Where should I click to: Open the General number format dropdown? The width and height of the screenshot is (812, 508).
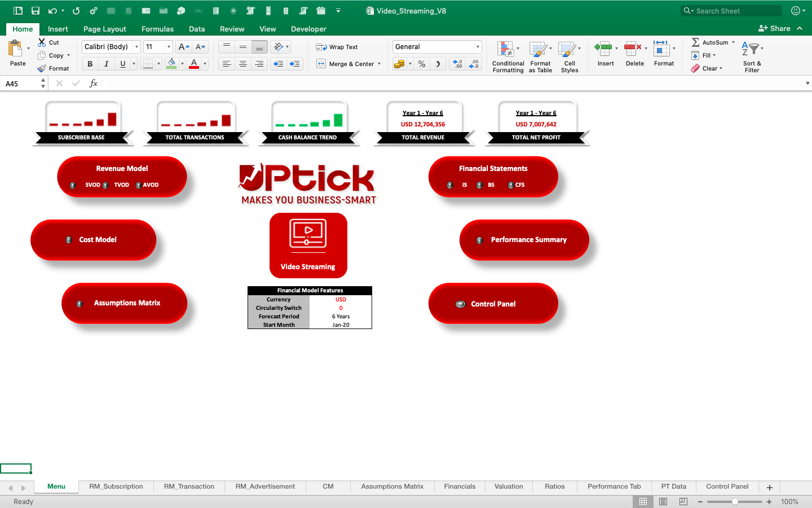point(478,47)
